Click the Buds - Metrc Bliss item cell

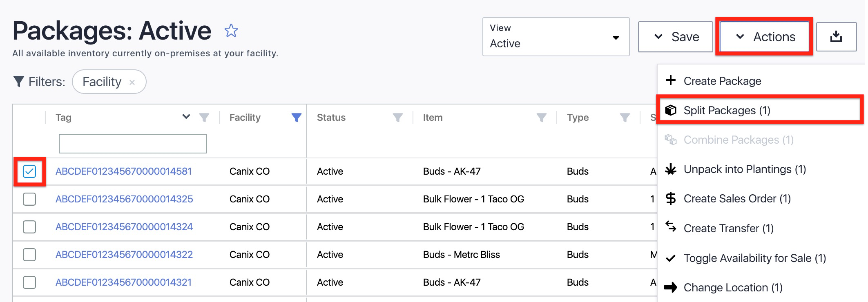tap(462, 255)
